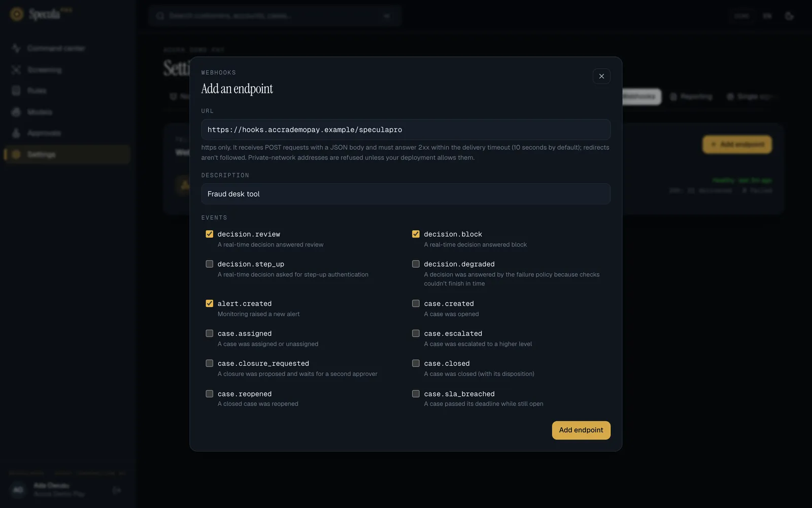The width and height of the screenshot is (812, 508).
Task: Tick the case.closed event
Action: tap(416, 364)
